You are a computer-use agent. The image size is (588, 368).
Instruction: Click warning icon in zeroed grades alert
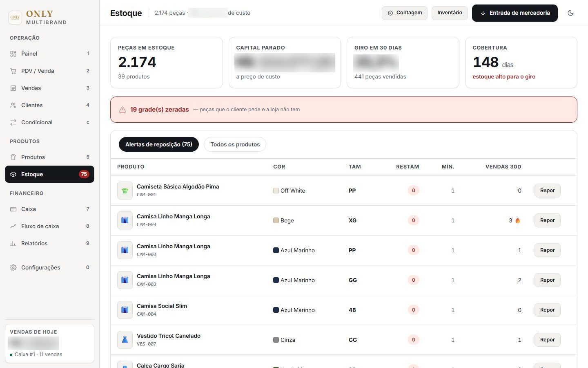click(x=122, y=110)
